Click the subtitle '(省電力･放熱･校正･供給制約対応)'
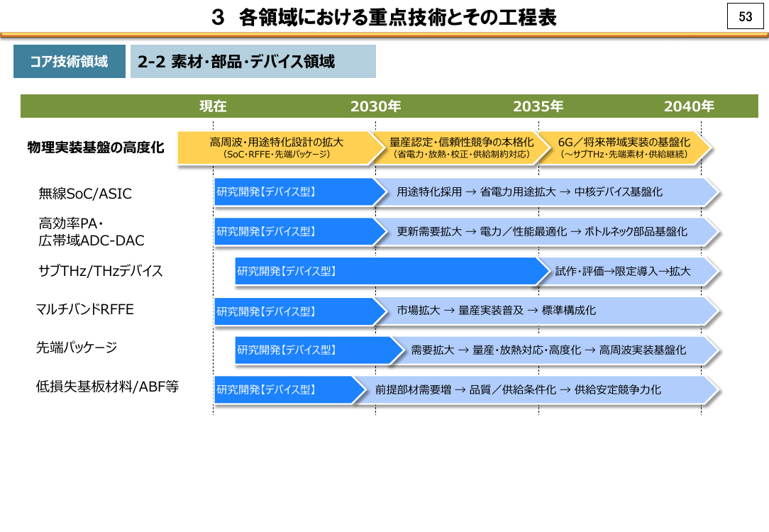Viewport: 769px width, 532px height. pos(462,155)
